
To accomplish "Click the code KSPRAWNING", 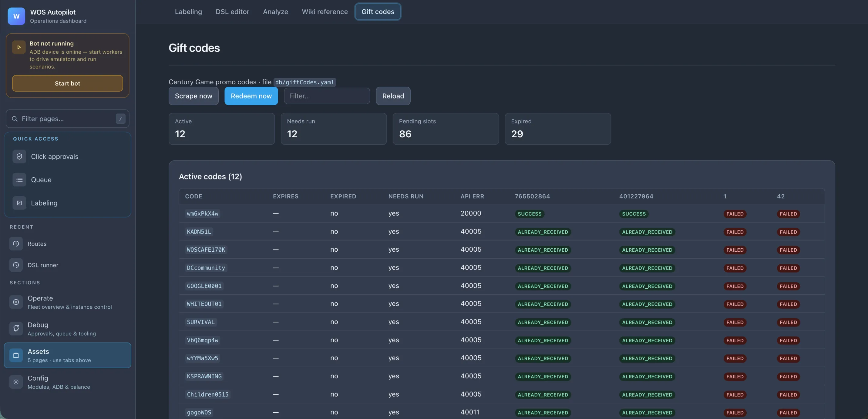I will (x=204, y=376).
